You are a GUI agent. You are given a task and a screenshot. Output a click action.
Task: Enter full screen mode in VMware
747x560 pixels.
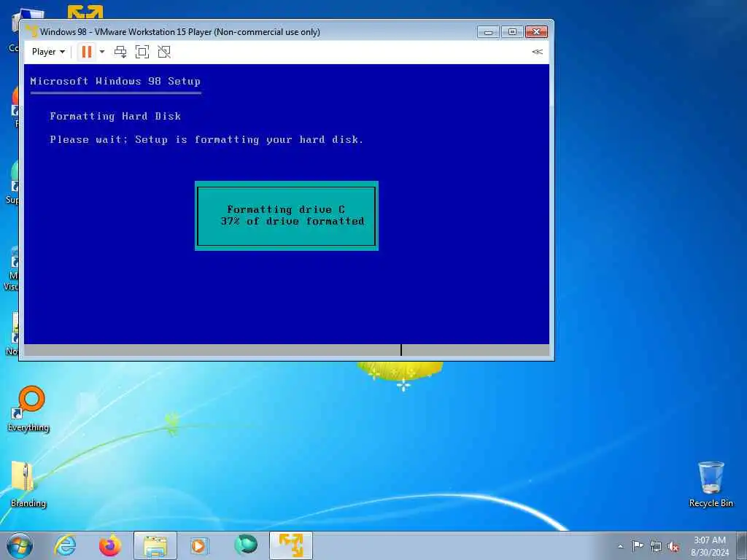click(x=142, y=52)
